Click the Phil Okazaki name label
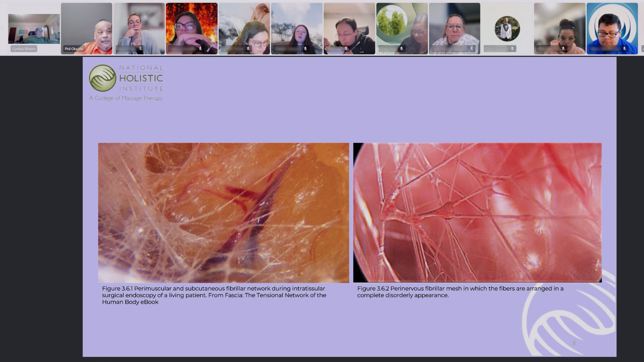This screenshot has width=644, height=362. pyautogui.click(x=74, y=49)
